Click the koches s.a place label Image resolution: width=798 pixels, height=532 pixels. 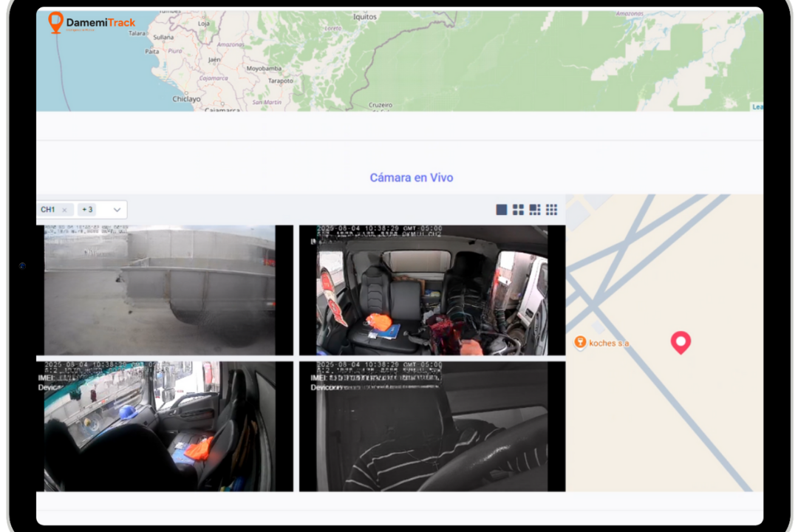click(610, 344)
